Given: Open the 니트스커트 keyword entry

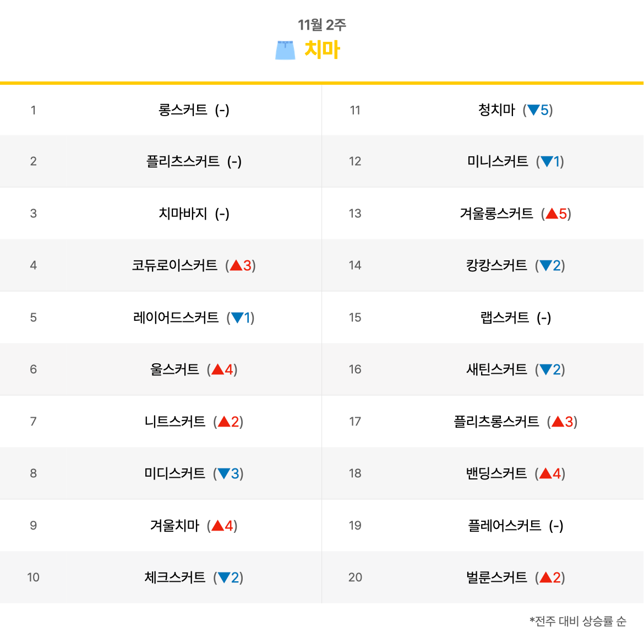Looking at the screenshot, I should coord(174,422).
